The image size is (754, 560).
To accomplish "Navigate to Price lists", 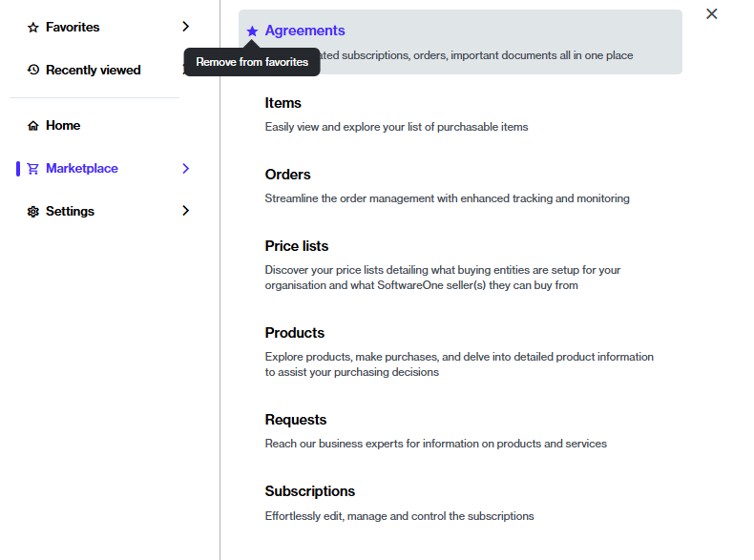I will (297, 246).
